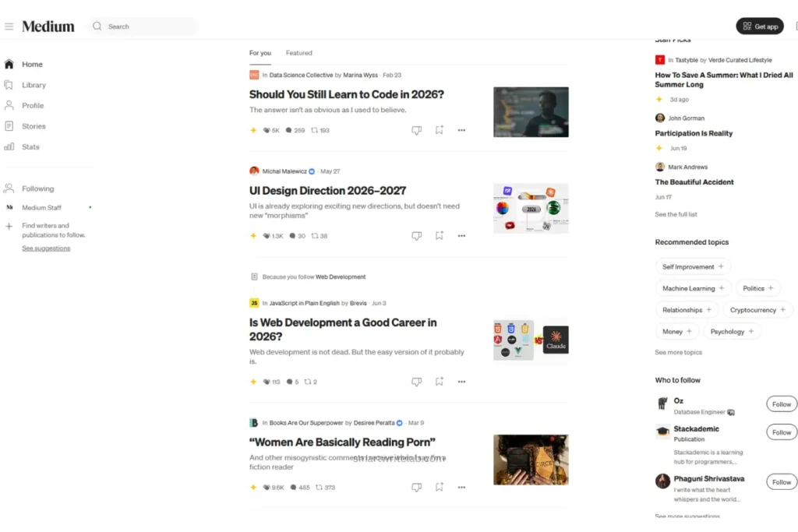Click See the full list link
The image size is (798, 532).
(676, 215)
